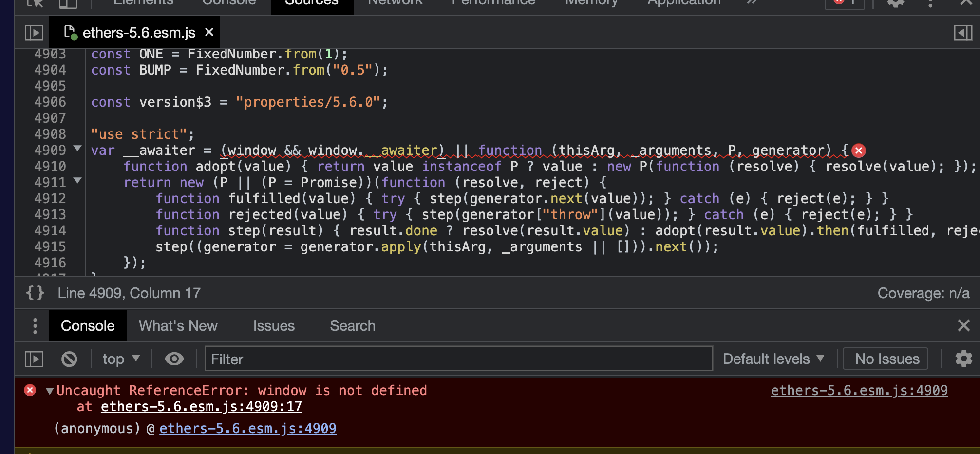Collapse the Uncaught ReferenceError stack trace

(49, 391)
